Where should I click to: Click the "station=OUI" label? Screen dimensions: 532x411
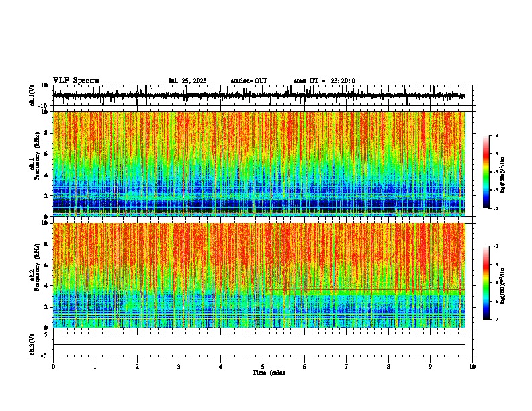click(249, 81)
